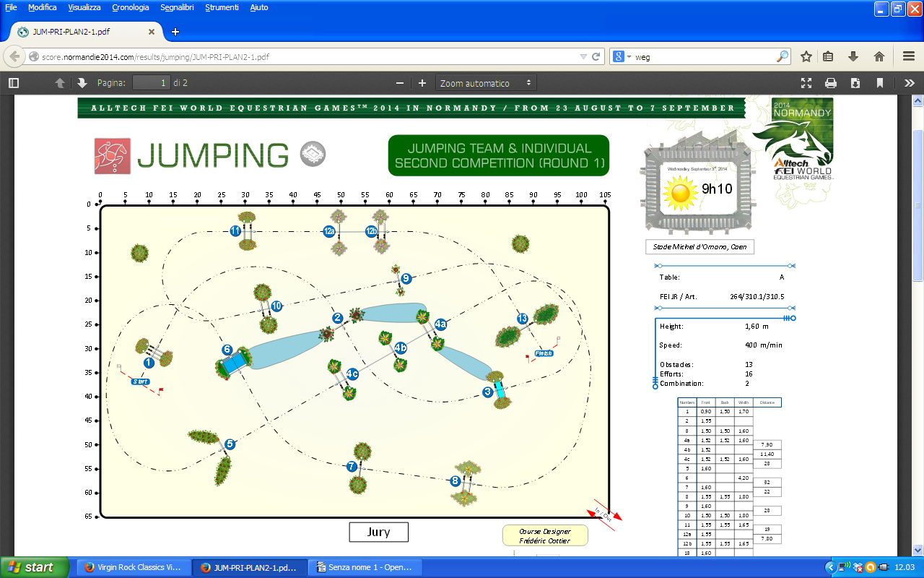Image resolution: width=924 pixels, height=578 pixels.
Task: Switch to Senza nome 1 OpenOffice window
Action: 365,567
